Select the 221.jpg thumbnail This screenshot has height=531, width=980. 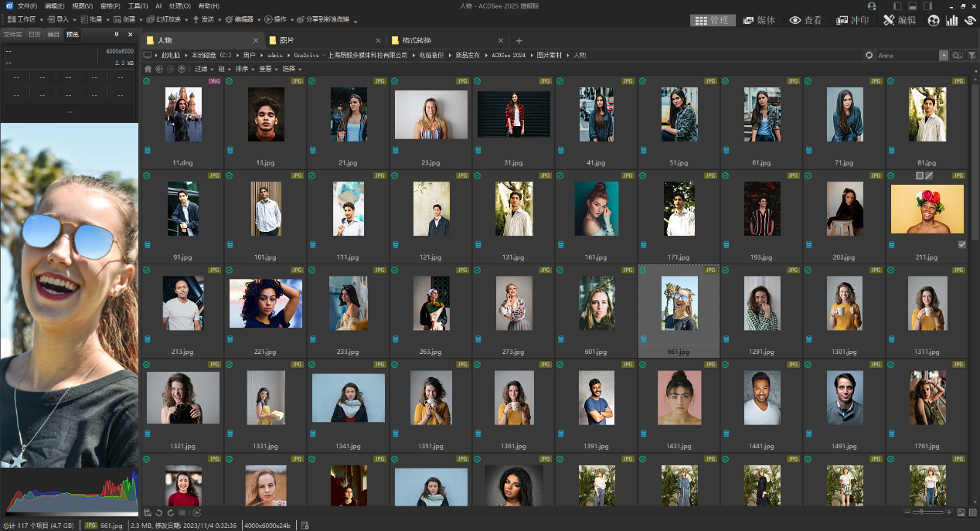pos(266,304)
